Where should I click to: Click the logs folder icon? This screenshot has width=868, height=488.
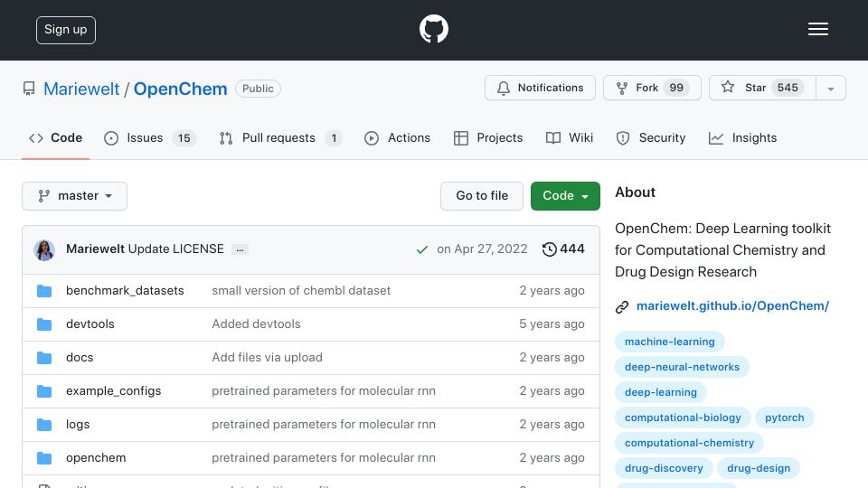(x=44, y=425)
